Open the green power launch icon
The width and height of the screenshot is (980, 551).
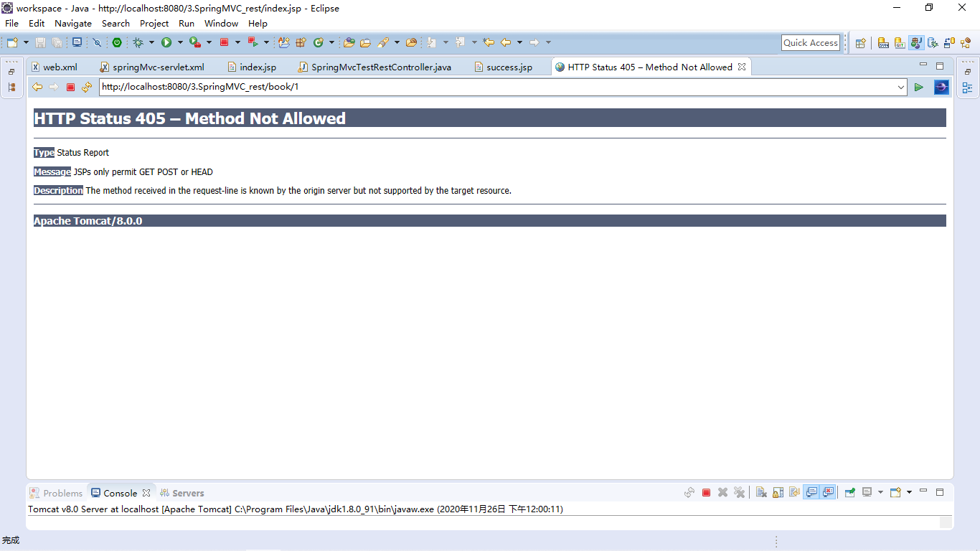pyautogui.click(x=117, y=43)
